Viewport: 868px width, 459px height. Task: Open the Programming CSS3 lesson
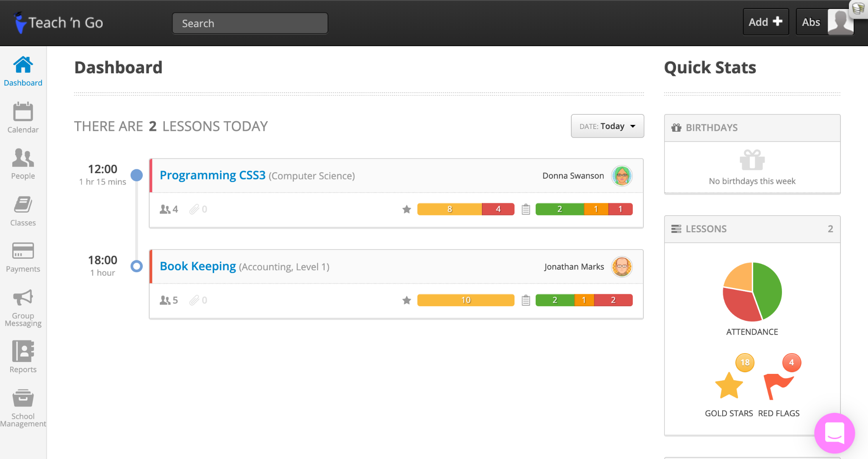point(212,175)
